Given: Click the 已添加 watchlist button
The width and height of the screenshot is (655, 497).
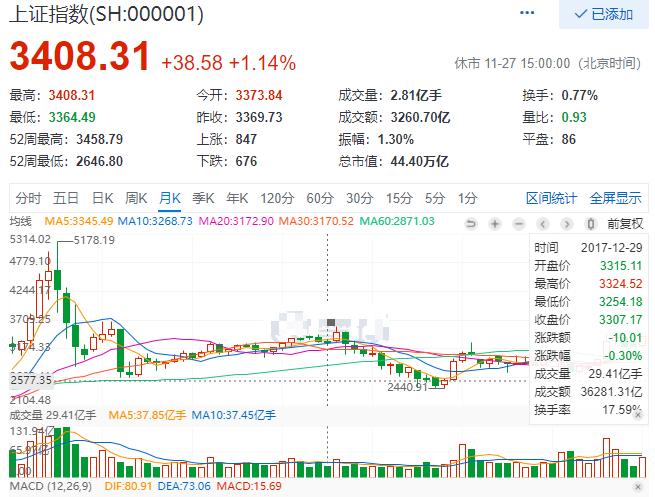Looking at the screenshot, I should pos(604,14).
